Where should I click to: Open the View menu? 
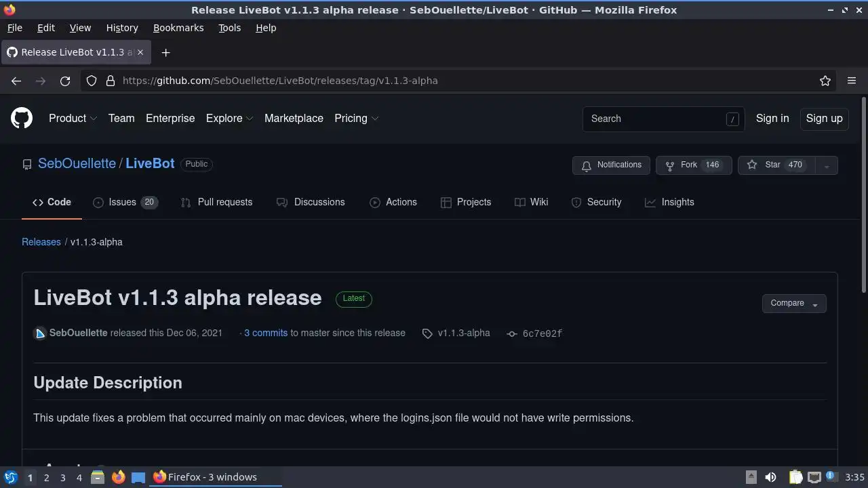(x=80, y=28)
